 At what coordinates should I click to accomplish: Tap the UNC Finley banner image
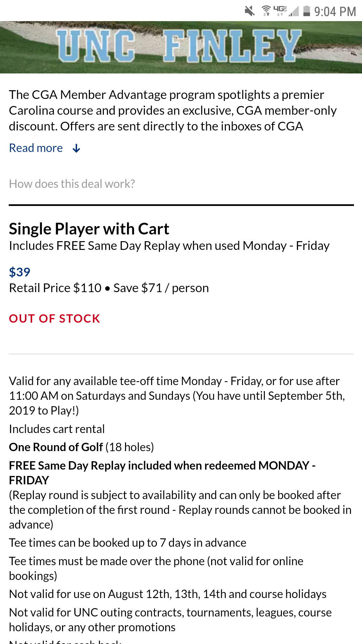[181, 47]
